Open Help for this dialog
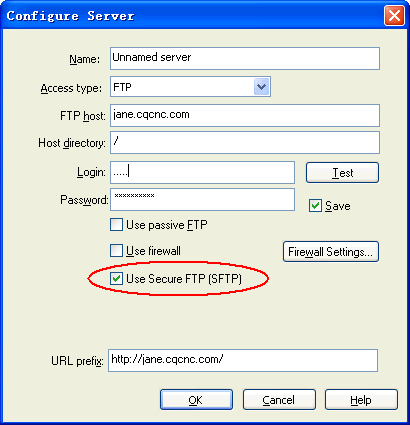410x425 pixels. click(361, 400)
